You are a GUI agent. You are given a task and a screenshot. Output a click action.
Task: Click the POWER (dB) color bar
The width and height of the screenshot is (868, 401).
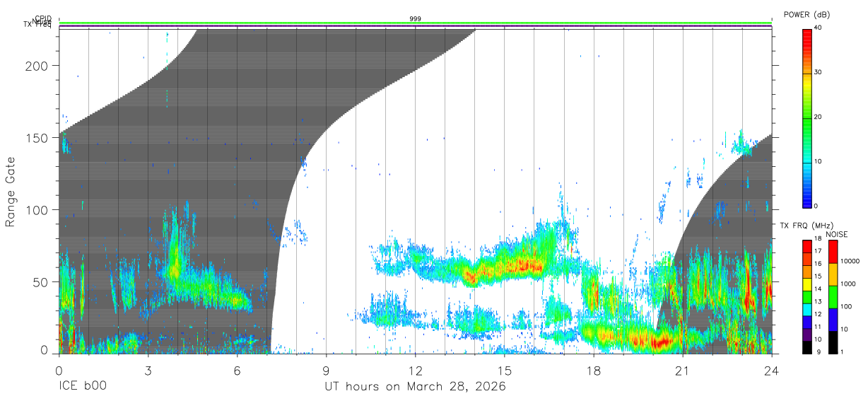click(x=807, y=117)
